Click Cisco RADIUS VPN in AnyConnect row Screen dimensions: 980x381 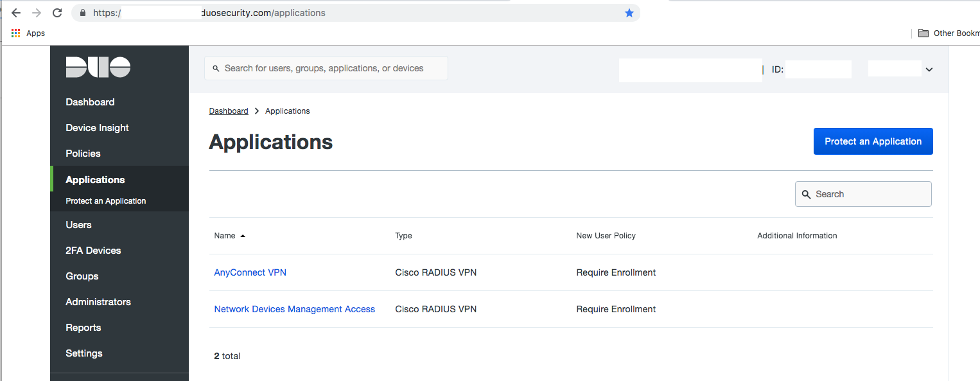pos(436,272)
